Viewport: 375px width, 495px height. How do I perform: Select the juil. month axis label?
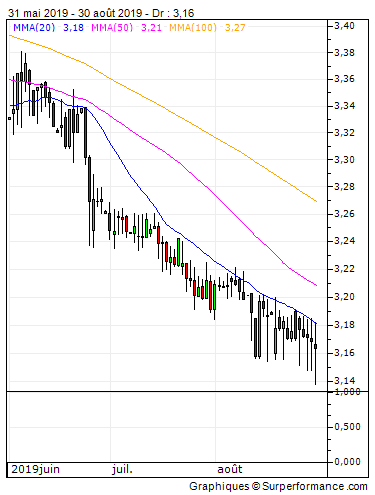[122, 469]
